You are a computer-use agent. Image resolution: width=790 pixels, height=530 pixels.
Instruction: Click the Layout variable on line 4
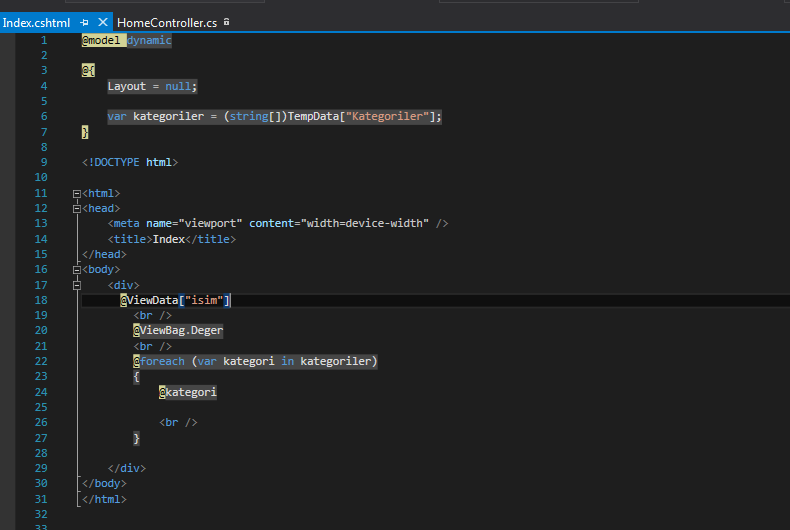(126, 86)
